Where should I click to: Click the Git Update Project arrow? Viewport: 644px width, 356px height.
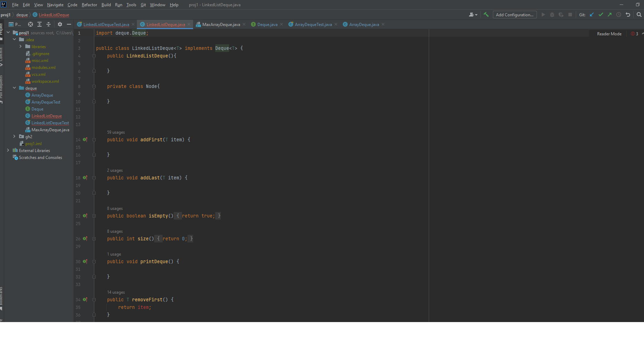pyautogui.click(x=592, y=15)
